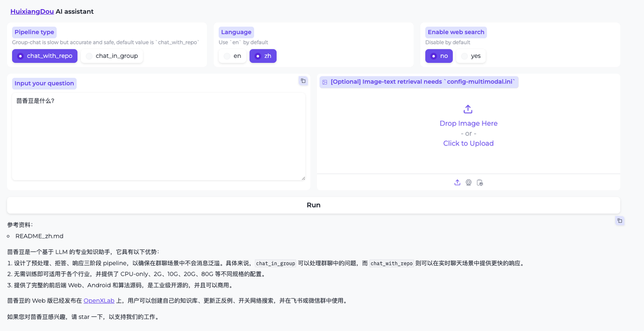
Task: Choose en language option
Action: (x=232, y=56)
